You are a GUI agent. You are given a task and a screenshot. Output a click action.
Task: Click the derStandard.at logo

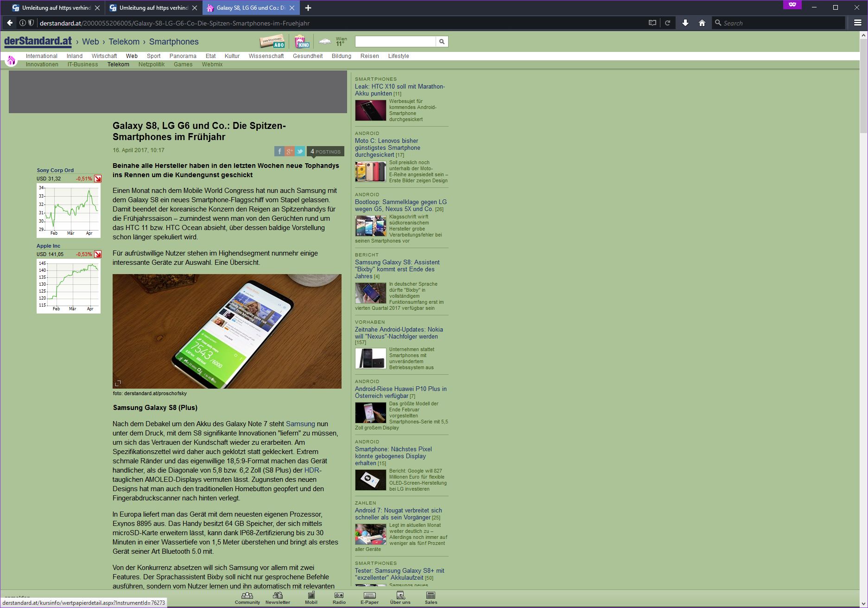click(38, 42)
